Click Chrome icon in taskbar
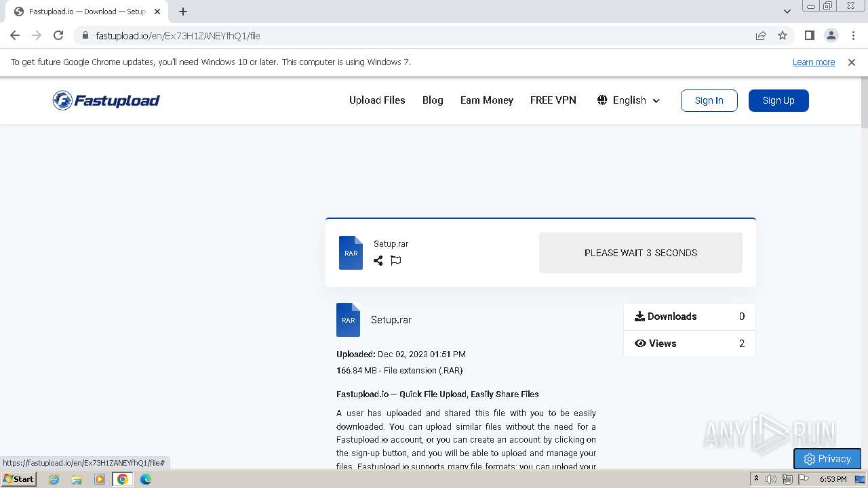868x488 pixels. click(x=123, y=479)
